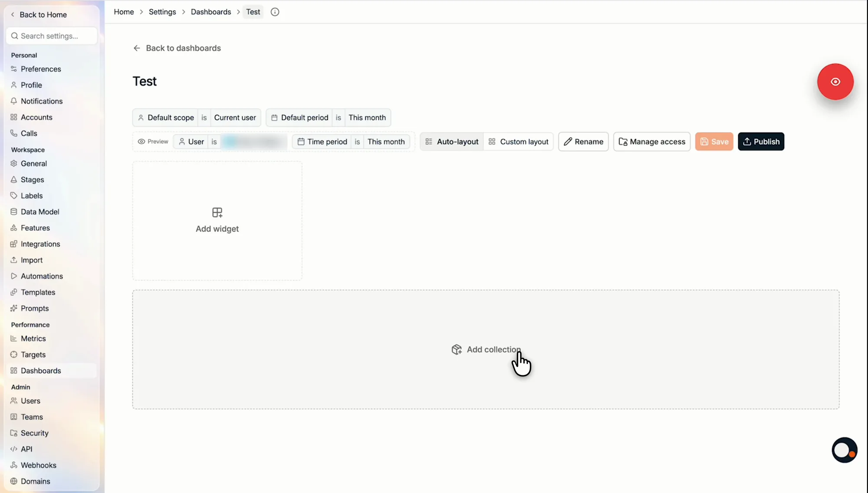The image size is (868, 493).
Task: Click the back arrow beside Back to dashboards
Action: 137,48
